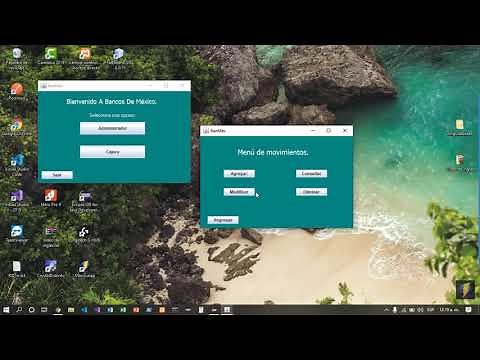Open the Workshop desktop icon
Image resolution: width=480 pixels, height=360 pixels.
click(x=84, y=267)
